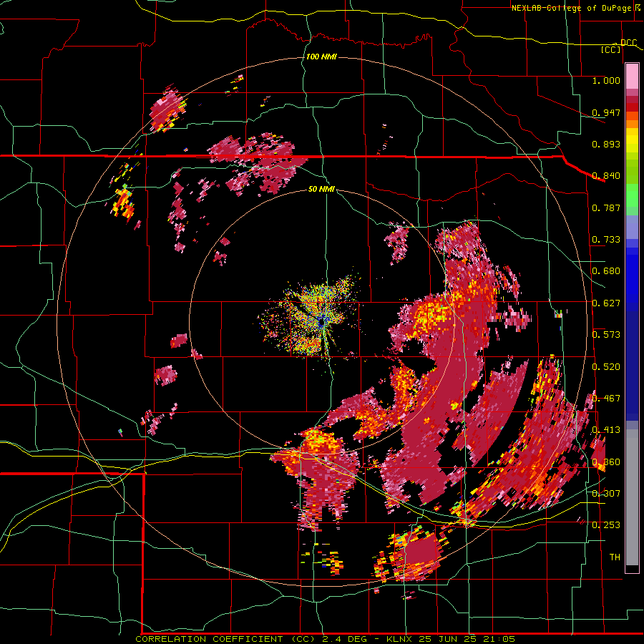Click the 0.360 color scale label

(x=606, y=462)
